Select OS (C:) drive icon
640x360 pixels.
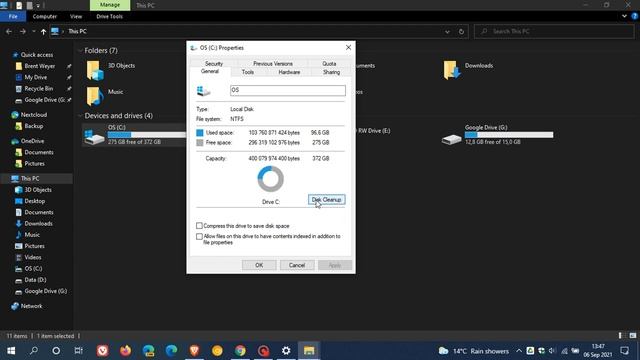pyautogui.click(x=94, y=137)
